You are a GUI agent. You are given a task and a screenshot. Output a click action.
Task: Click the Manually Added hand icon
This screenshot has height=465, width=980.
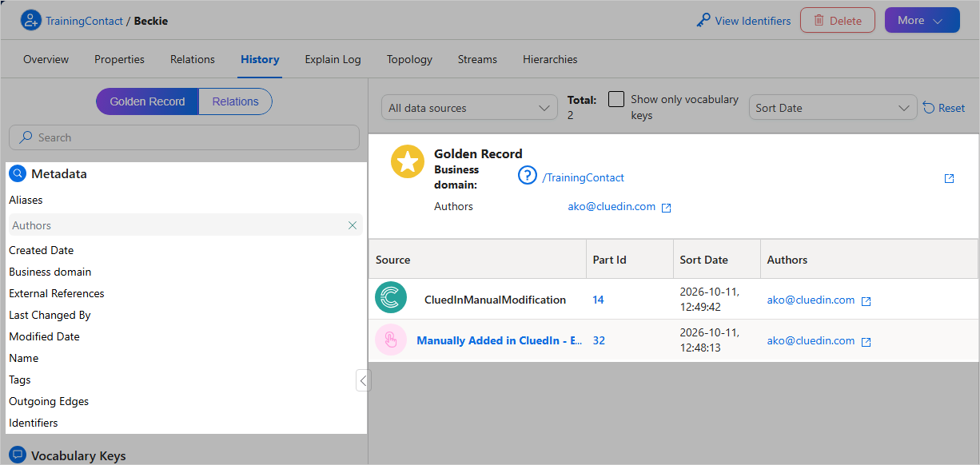(391, 340)
